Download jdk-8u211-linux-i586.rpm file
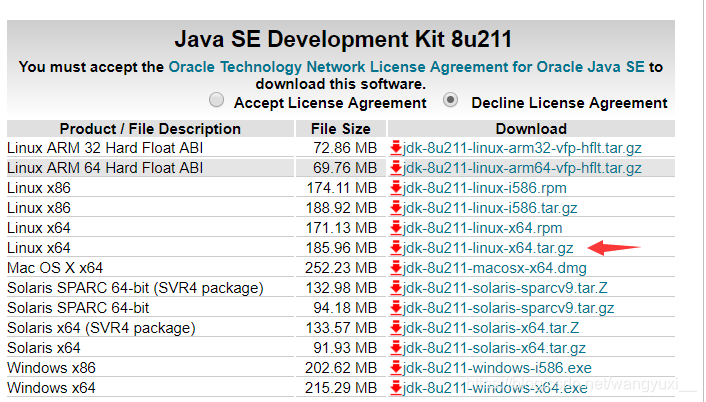706x402 pixels. tap(484, 188)
